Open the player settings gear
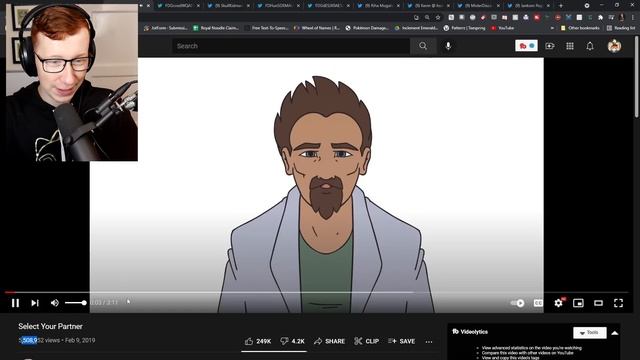This screenshot has width=640, height=360. [558, 303]
